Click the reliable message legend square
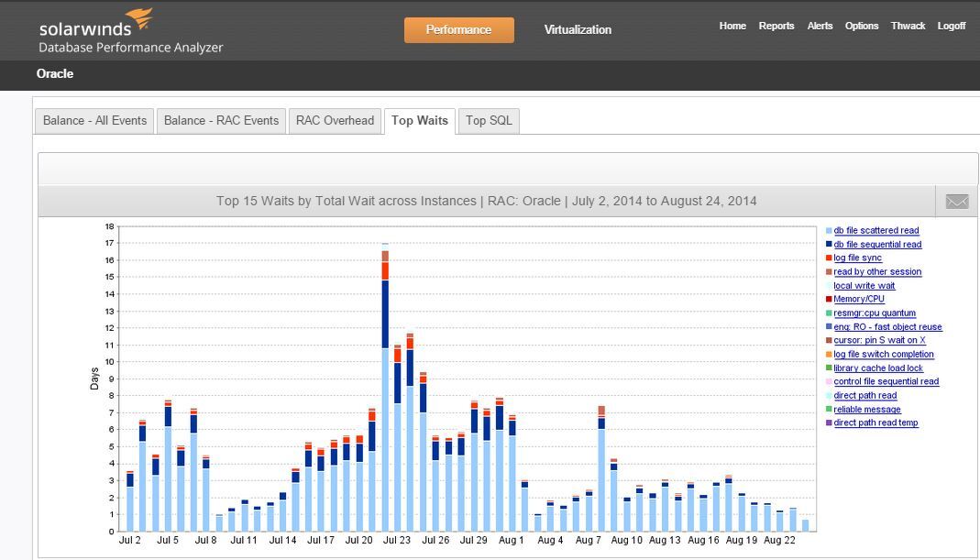The image size is (980, 560). 828,409
